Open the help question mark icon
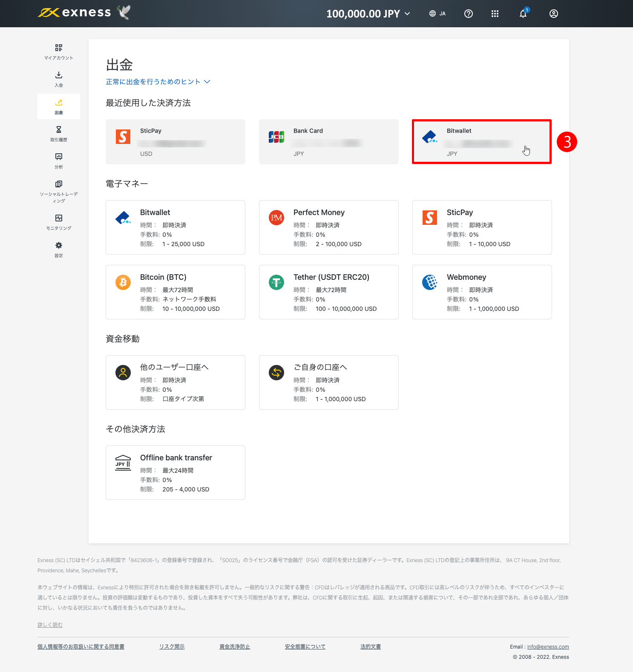The height and width of the screenshot is (672, 633). (x=469, y=14)
